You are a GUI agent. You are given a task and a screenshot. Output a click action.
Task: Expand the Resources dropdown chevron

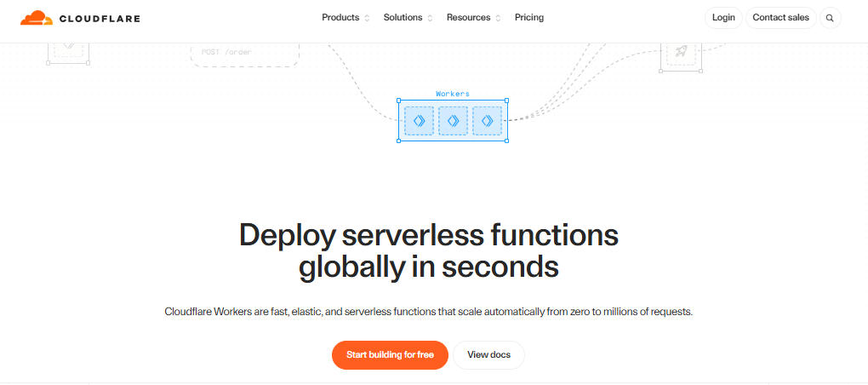click(x=498, y=18)
